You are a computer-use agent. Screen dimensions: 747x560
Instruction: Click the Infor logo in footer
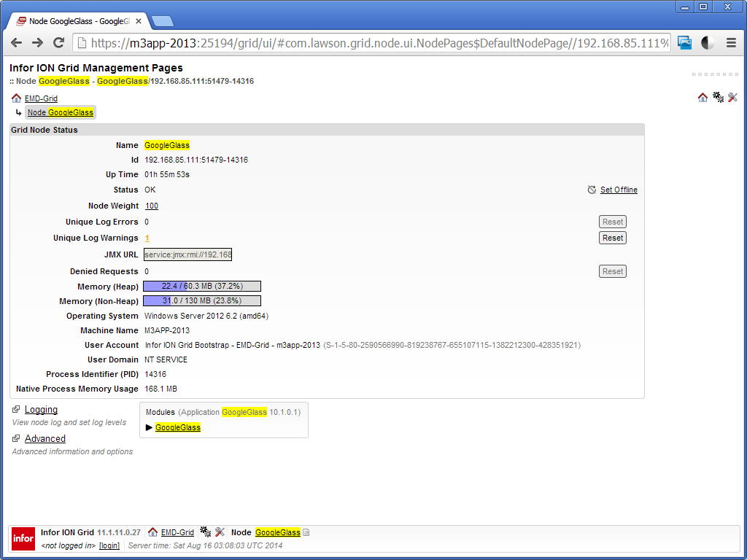tap(23, 538)
